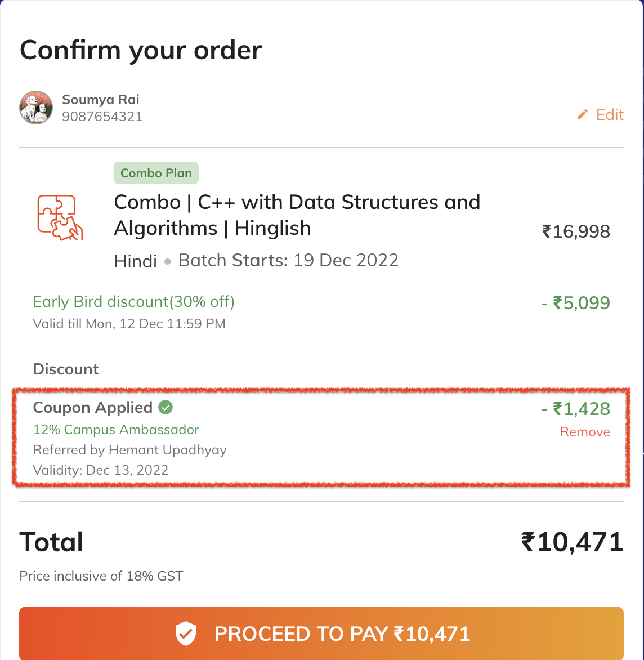The image size is (644, 660).
Task: Click the Early Bird discount label
Action: click(x=134, y=302)
